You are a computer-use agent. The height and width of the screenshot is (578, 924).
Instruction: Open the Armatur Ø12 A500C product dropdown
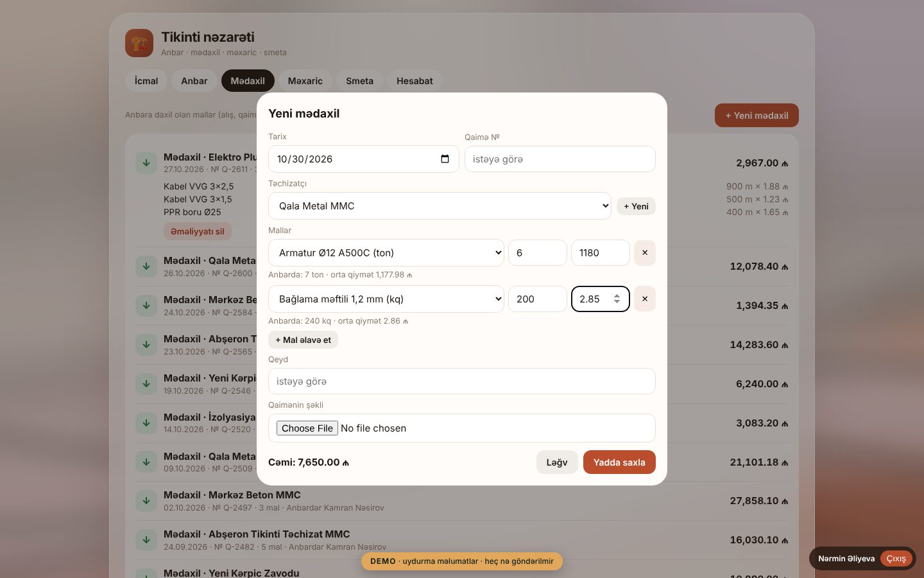click(386, 252)
